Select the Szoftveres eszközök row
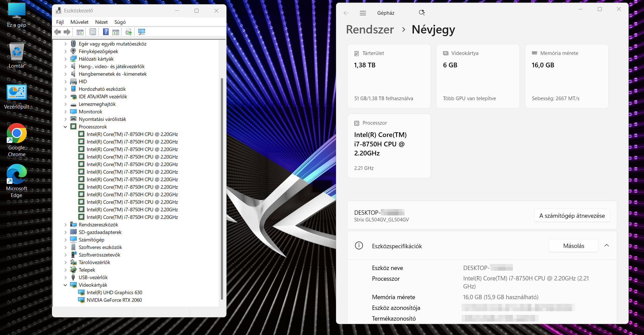Image resolution: width=644 pixels, height=335 pixels. coord(100,247)
